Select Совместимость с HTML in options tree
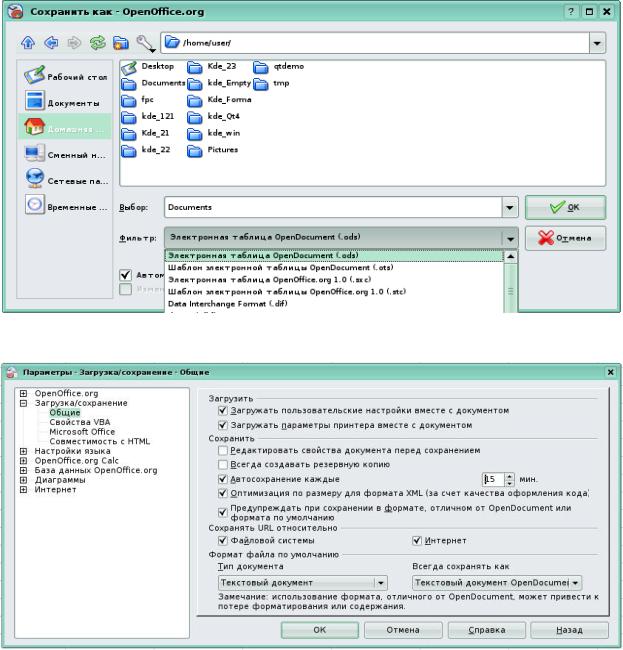This screenshot has width=623, height=650. point(99,441)
